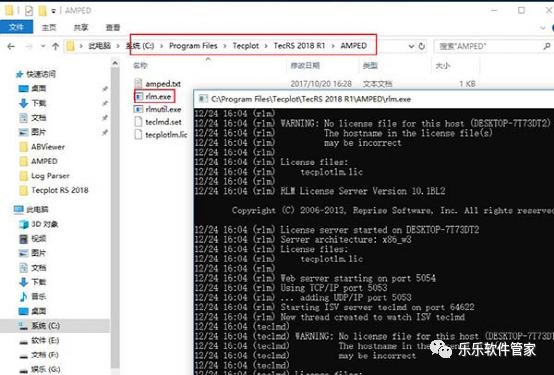The height and width of the screenshot is (375, 554).
Task: Click AMPED breadcrumb in address bar
Action: [x=353, y=46]
